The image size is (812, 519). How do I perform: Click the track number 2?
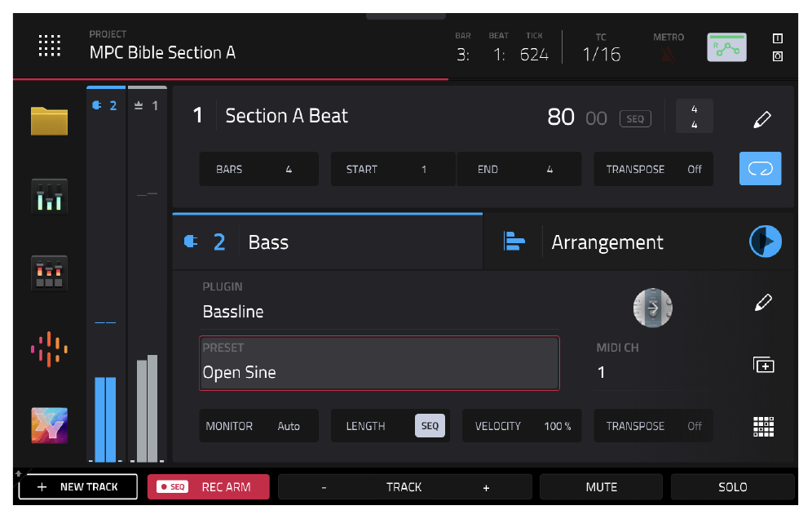(219, 242)
